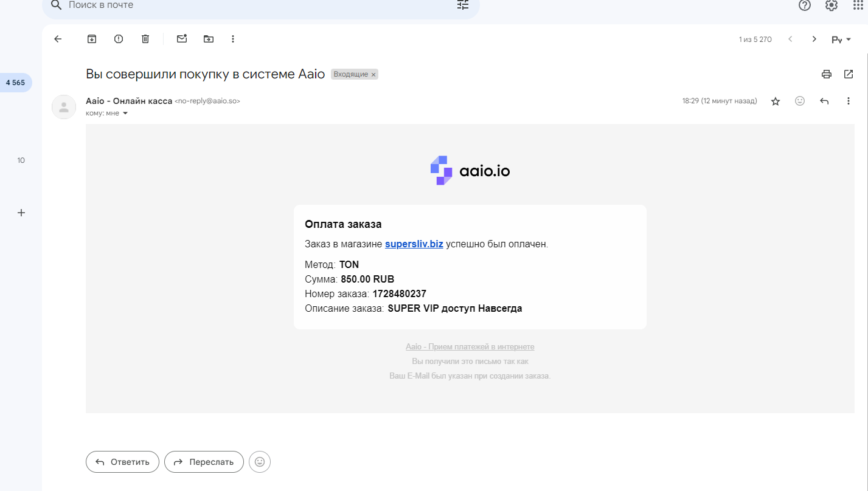Open emoji reaction button beside Переслать
The height and width of the screenshot is (491, 868).
coord(260,462)
